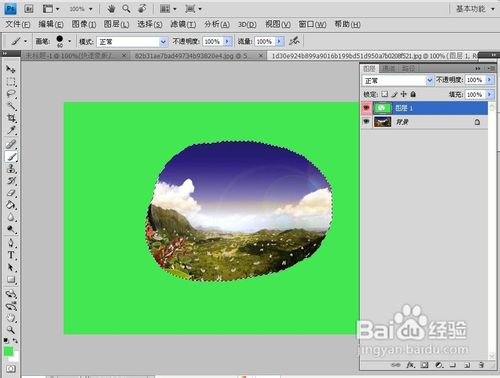
Task: Select the Move tool
Action: (x=11, y=69)
